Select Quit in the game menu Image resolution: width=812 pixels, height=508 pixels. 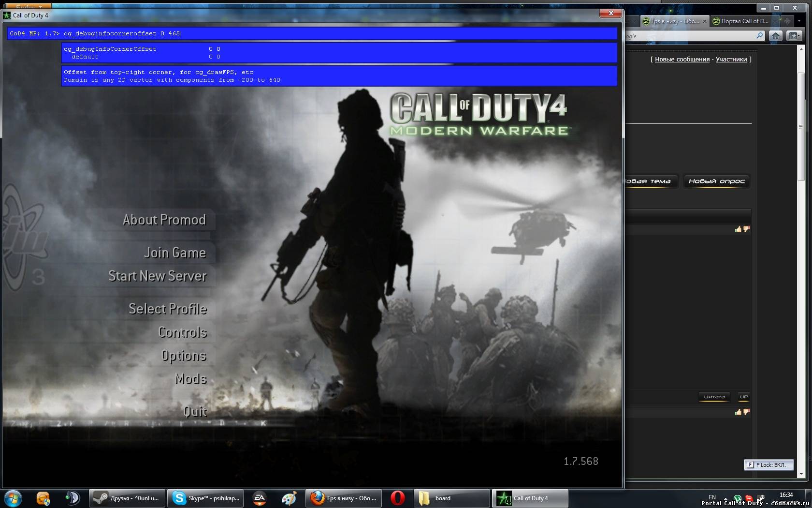[195, 411]
